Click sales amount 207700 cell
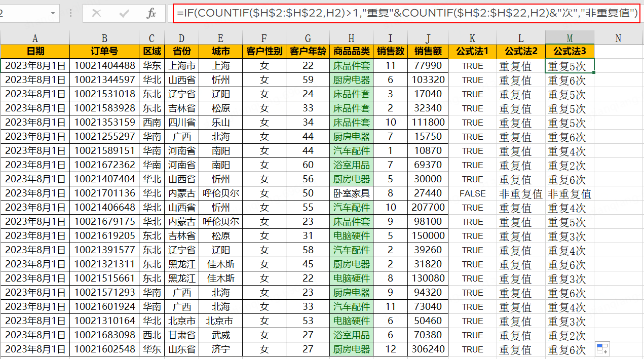 428,208
